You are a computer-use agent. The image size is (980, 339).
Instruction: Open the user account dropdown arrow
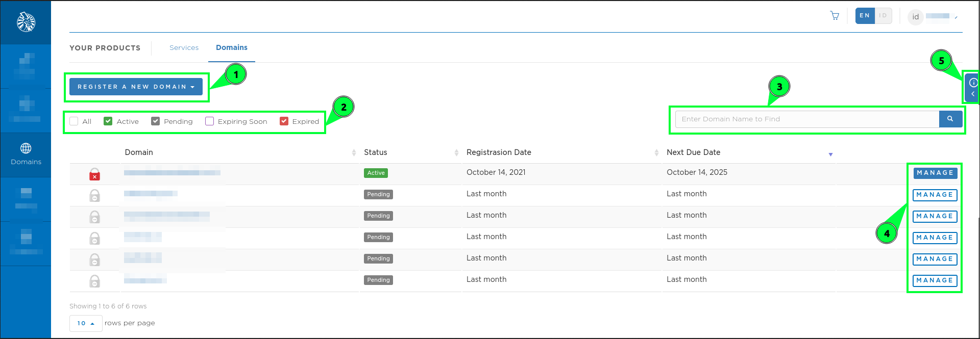point(956,17)
